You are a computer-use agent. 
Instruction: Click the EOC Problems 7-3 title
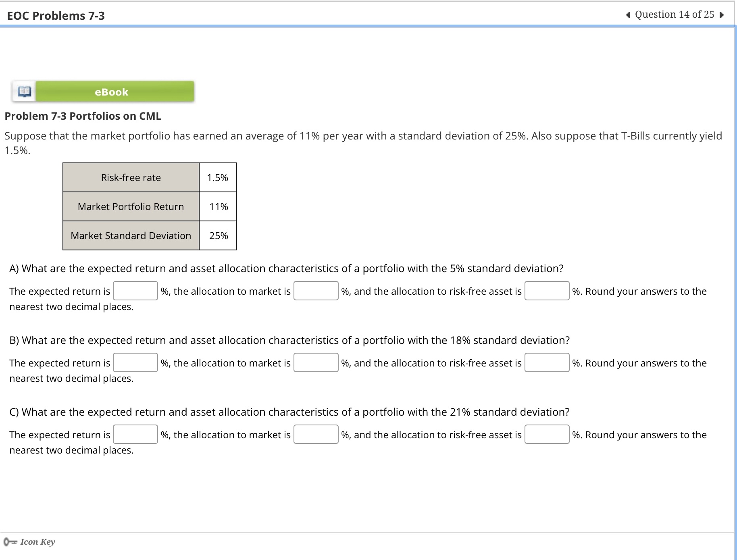click(56, 15)
